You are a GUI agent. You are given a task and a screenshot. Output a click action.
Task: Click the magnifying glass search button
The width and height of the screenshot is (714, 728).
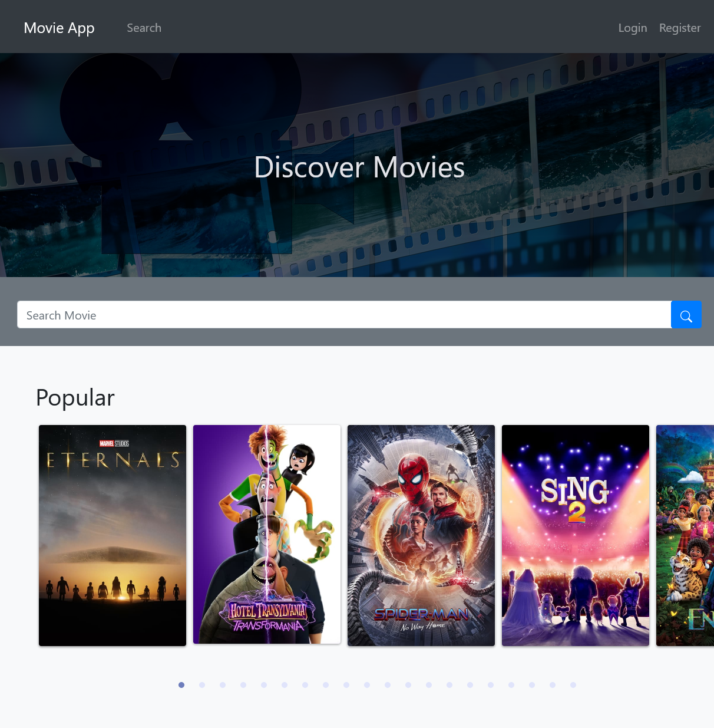pyautogui.click(x=686, y=315)
